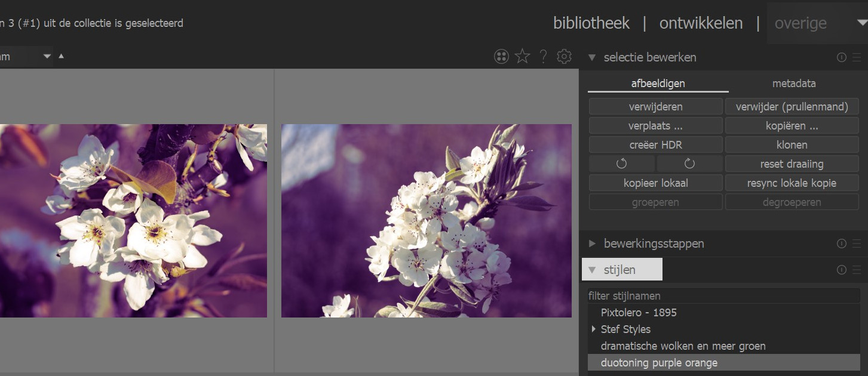The width and height of the screenshot is (868, 376).
Task: Toggle the sort order arrow
Action: click(61, 57)
